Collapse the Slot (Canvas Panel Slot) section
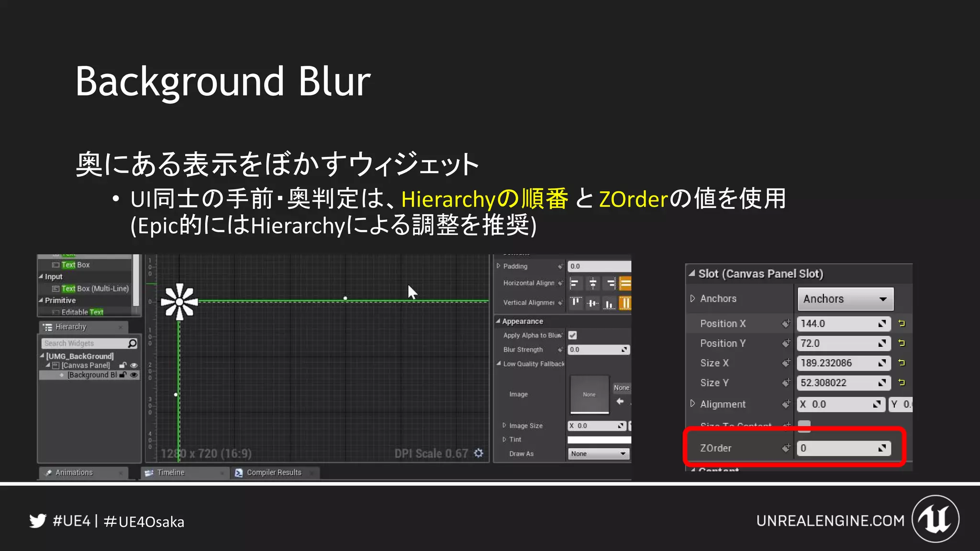 tap(692, 273)
